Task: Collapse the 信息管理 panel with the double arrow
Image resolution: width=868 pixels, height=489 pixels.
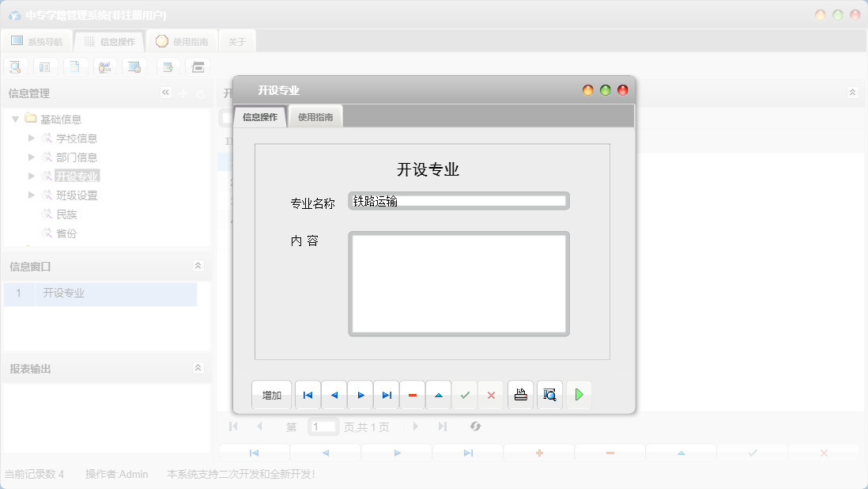Action: coord(166,93)
